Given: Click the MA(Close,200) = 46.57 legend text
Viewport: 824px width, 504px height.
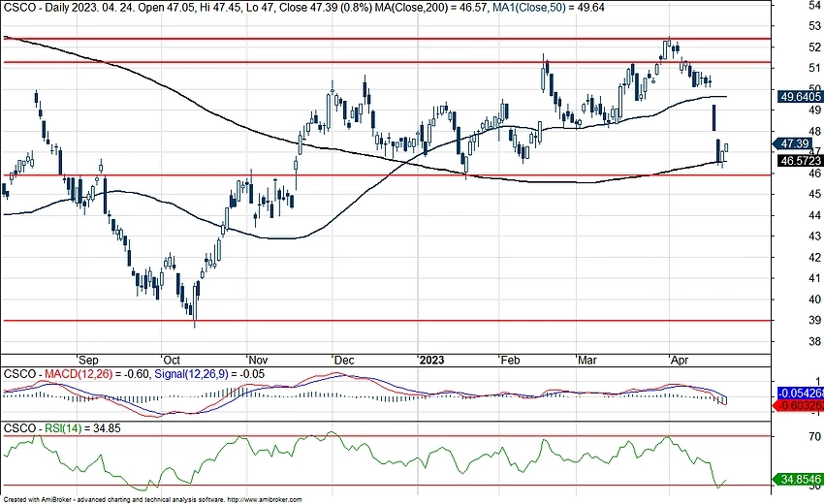Looking at the screenshot, I should pos(431,8).
